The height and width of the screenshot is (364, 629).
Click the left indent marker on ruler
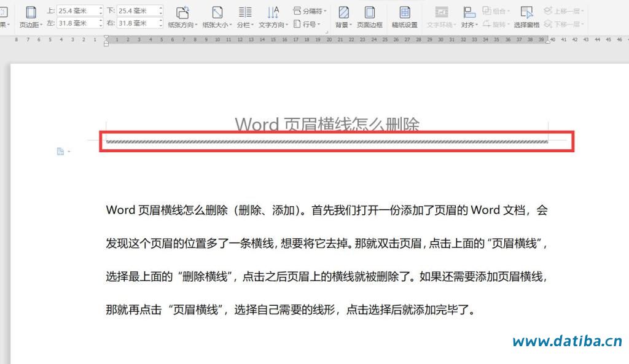tap(106, 42)
